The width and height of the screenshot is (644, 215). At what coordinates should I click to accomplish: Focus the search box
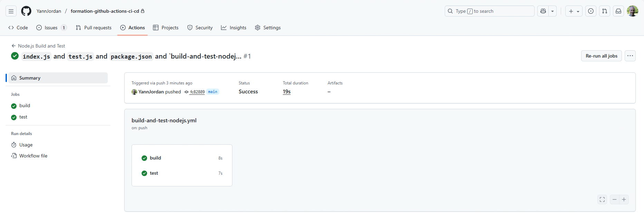[x=490, y=11]
